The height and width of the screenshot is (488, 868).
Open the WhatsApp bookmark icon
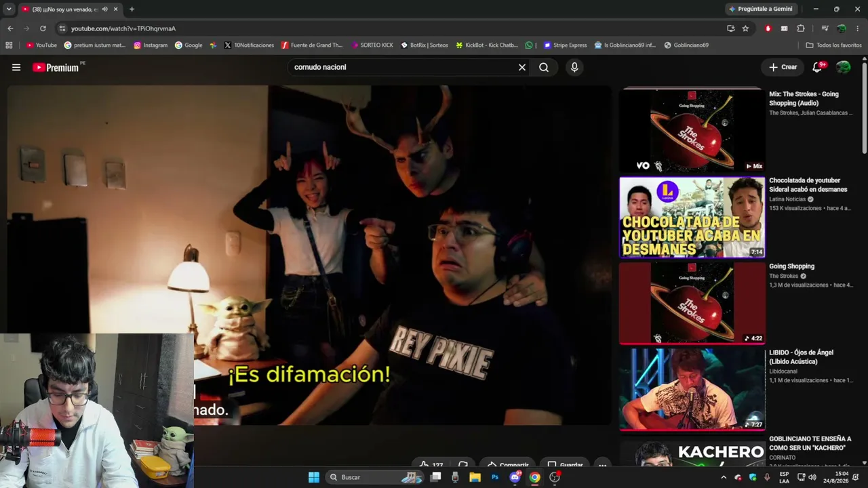point(529,45)
